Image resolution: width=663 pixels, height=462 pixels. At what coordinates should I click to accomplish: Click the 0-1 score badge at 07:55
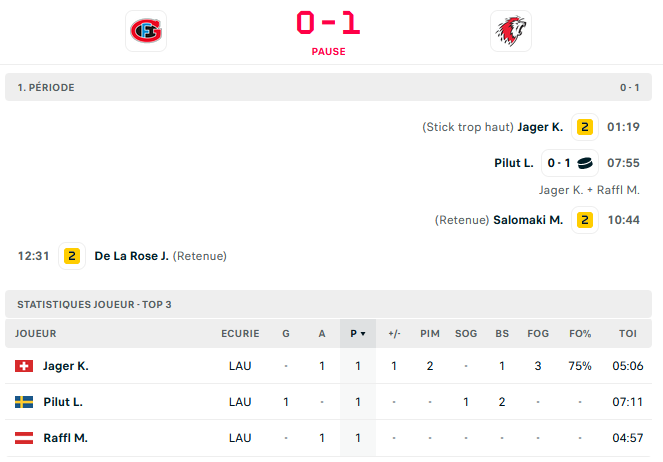[x=558, y=163]
